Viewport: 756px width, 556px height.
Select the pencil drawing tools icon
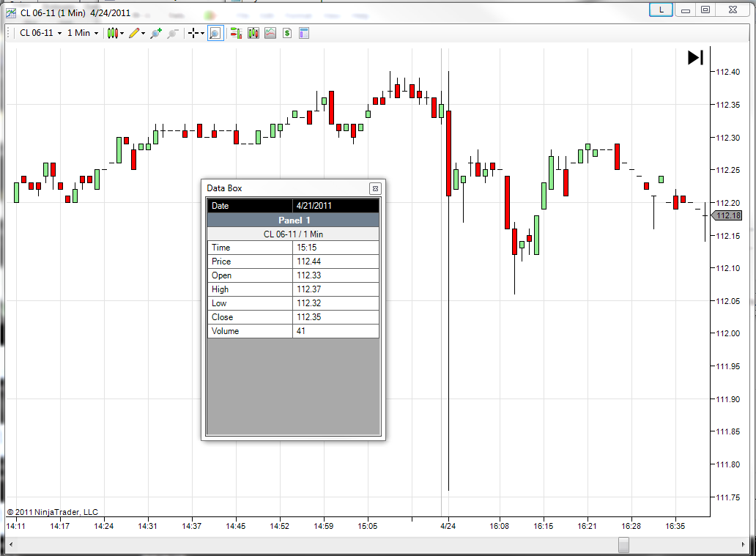[134, 33]
